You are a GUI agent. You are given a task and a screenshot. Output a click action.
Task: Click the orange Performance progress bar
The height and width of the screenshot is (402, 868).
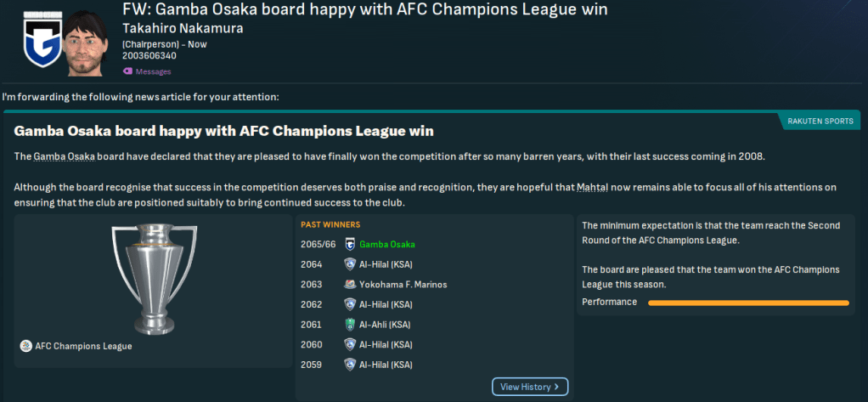click(748, 303)
